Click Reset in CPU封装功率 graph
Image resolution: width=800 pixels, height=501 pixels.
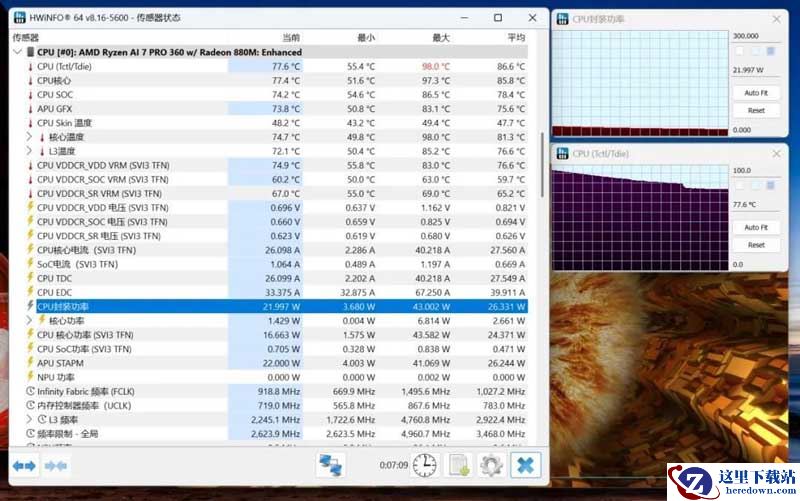[756, 110]
